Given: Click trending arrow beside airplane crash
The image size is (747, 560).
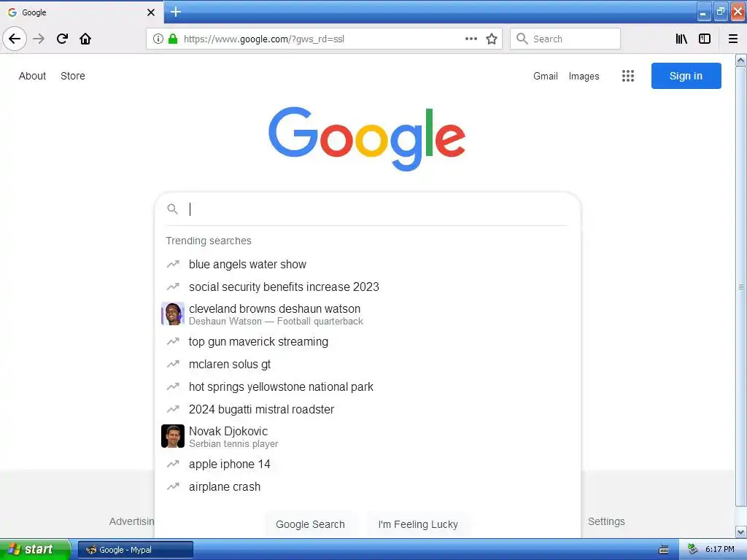Looking at the screenshot, I should [172, 486].
